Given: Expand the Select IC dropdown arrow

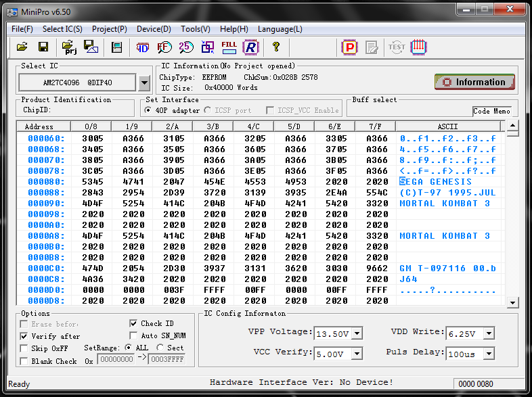Looking at the screenshot, I should [144, 83].
